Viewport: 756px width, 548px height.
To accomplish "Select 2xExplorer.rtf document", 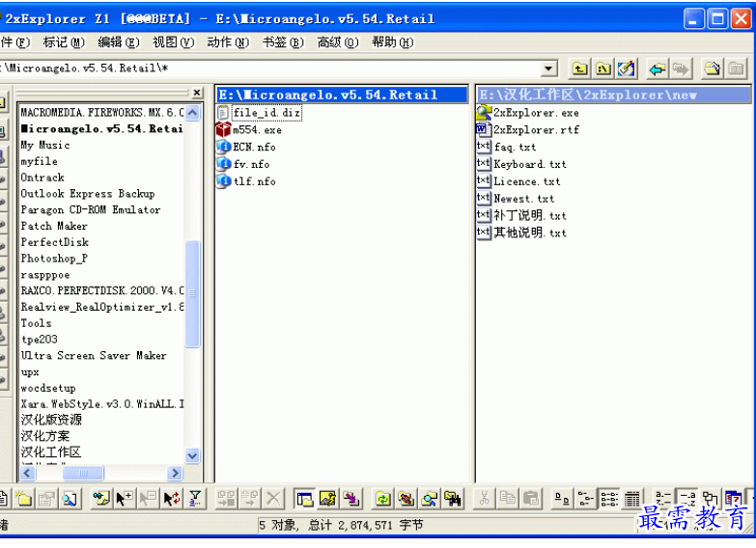I will pos(528,129).
